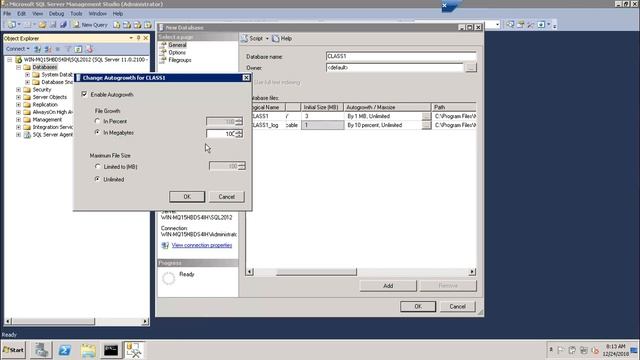Viewport: 640px width, 360px height.
Task: Open the View menu
Action: 37,13
